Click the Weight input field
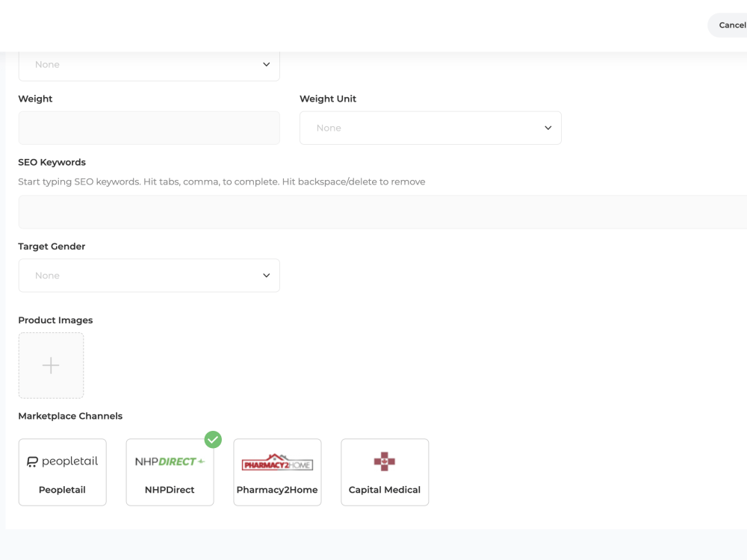 point(149,128)
